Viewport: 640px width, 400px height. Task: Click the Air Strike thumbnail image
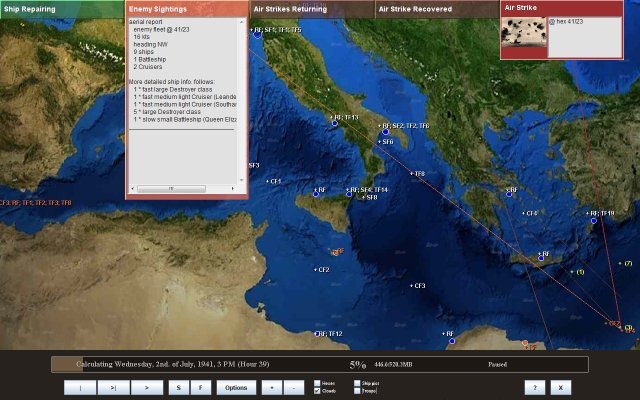click(x=523, y=32)
